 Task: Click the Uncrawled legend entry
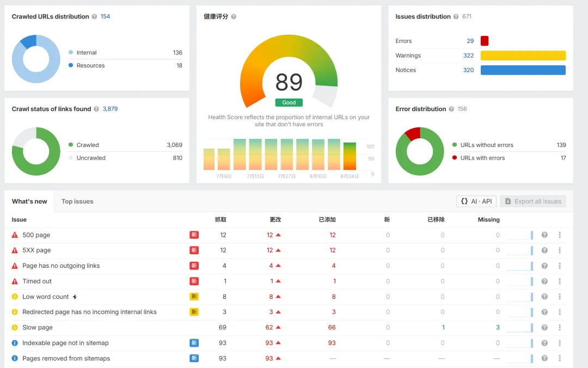(x=125, y=158)
